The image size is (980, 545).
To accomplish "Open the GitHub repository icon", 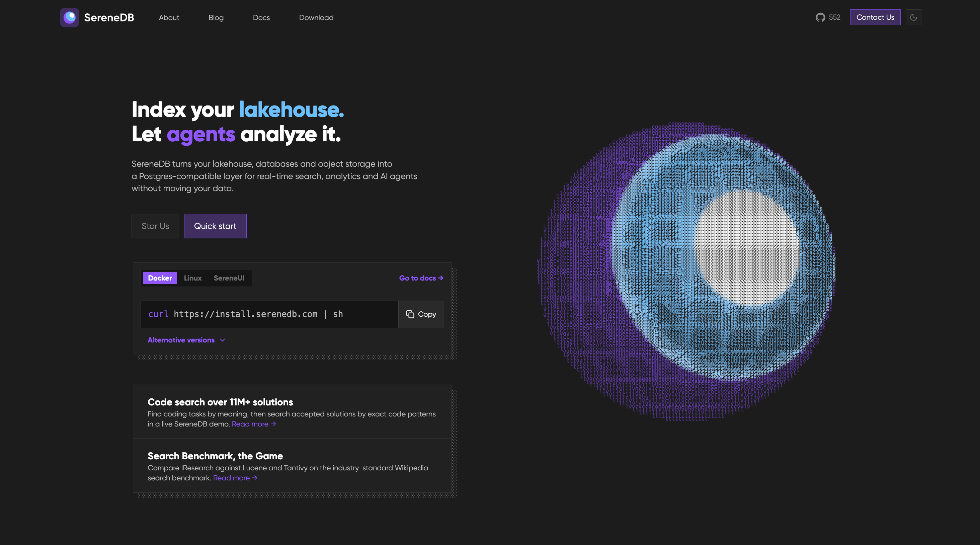I will click(x=820, y=17).
